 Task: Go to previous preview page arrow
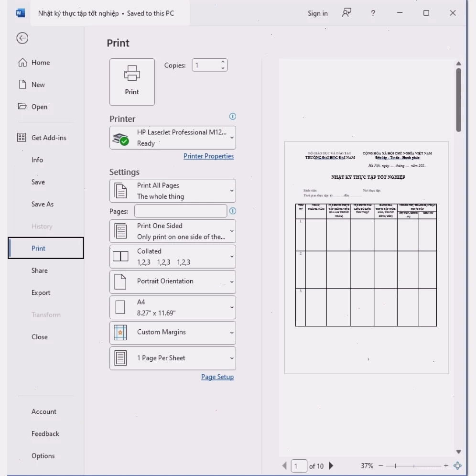click(x=284, y=465)
